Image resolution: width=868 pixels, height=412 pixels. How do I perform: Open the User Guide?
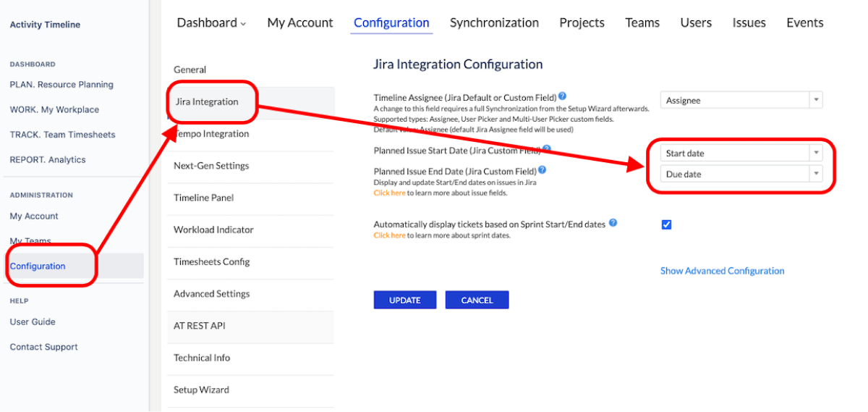coord(33,322)
